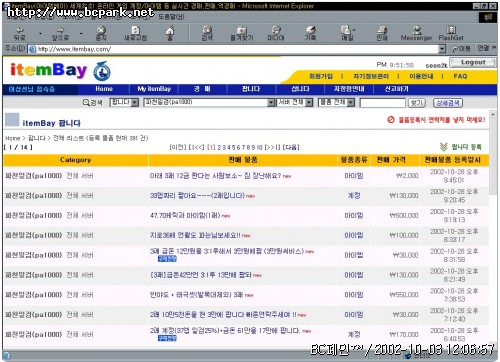Go to page 2 in pagination
Viewport: 500px width, 362px height.
tap(219, 147)
